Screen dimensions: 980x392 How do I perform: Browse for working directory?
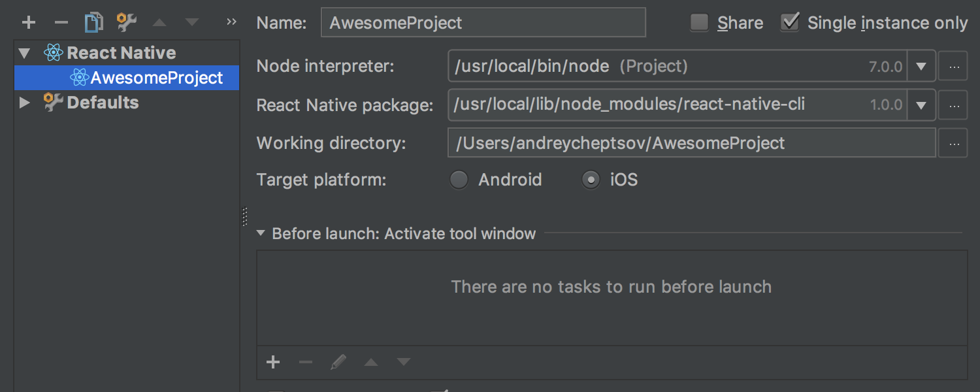pyautogui.click(x=953, y=143)
